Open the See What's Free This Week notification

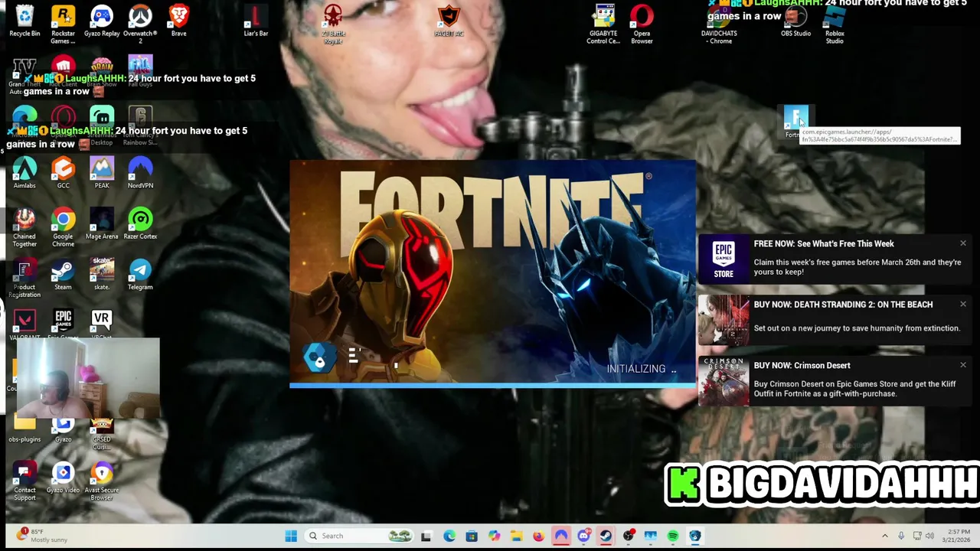pos(835,258)
